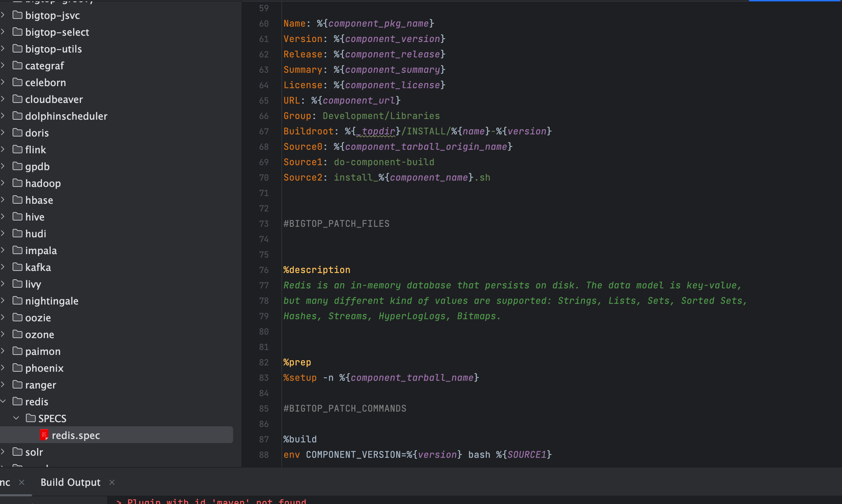Click the bigtop-select folder icon
842x504 pixels.
[17, 32]
